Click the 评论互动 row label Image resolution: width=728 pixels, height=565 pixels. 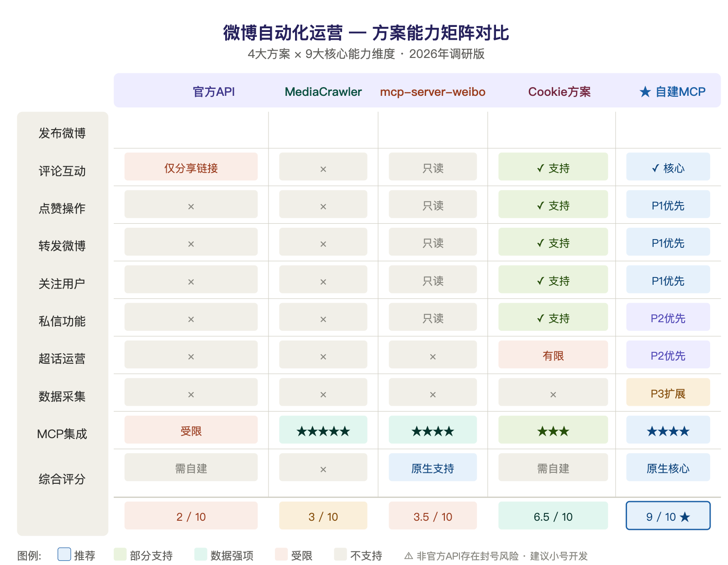[x=62, y=171]
